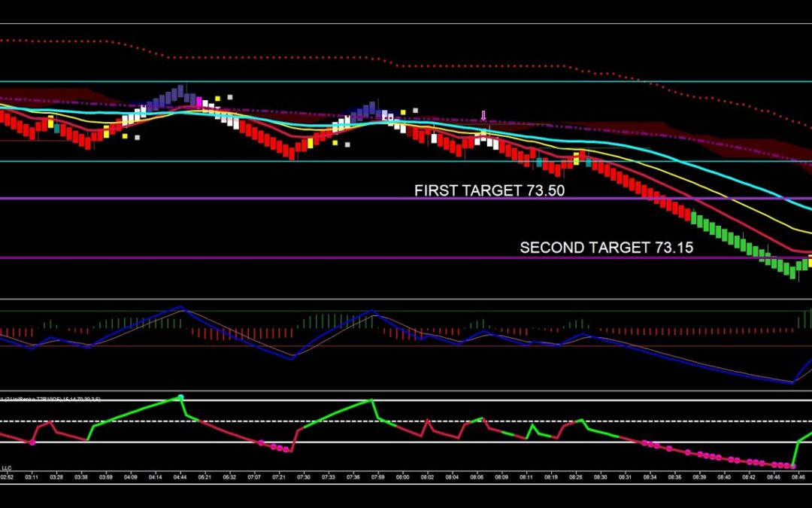The width and height of the screenshot is (812, 508).
Task: Select the 08:25 time label
Action: 575,477
